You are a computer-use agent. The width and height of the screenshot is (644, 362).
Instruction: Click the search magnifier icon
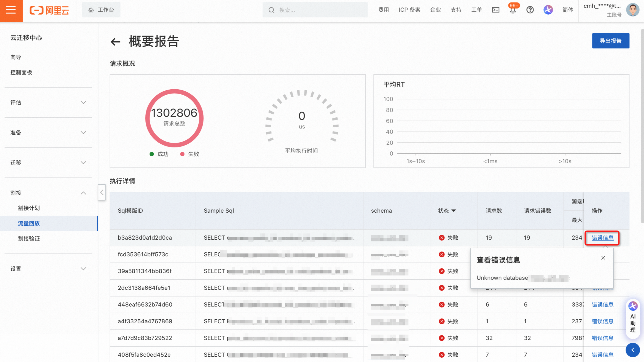click(271, 10)
